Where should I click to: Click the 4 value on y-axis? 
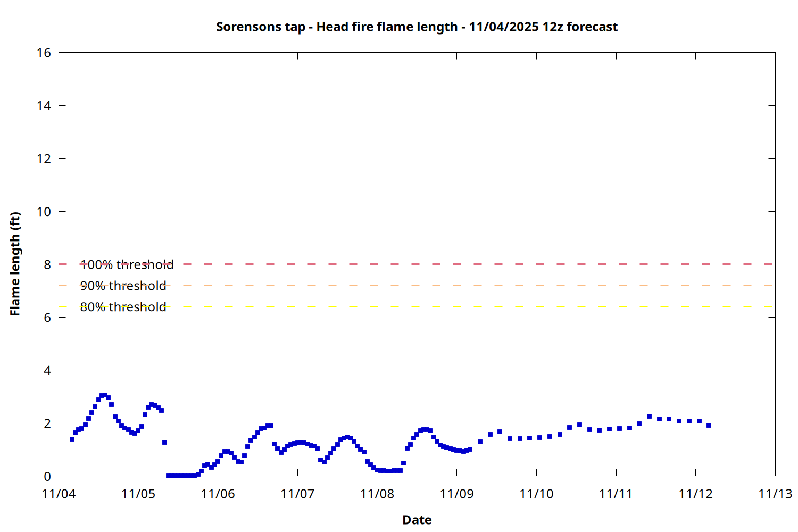pyautogui.click(x=47, y=370)
